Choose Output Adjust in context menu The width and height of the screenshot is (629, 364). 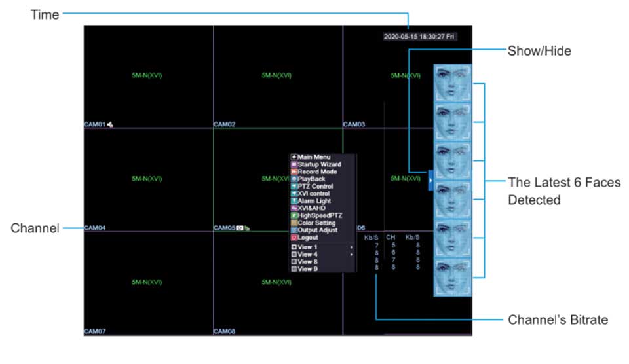tap(317, 230)
